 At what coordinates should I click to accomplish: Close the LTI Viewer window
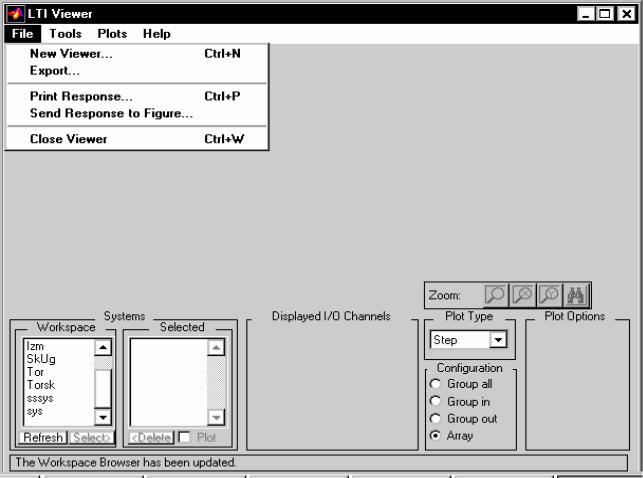[627, 14]
